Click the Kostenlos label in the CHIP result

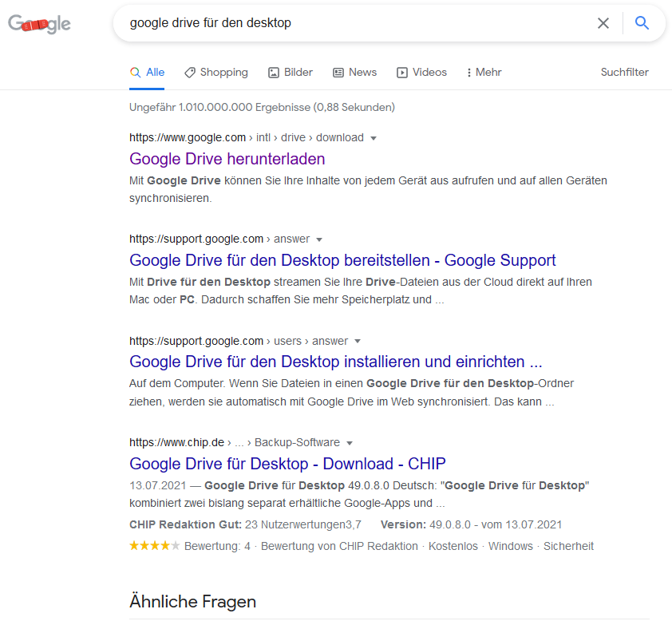(453, 547)
